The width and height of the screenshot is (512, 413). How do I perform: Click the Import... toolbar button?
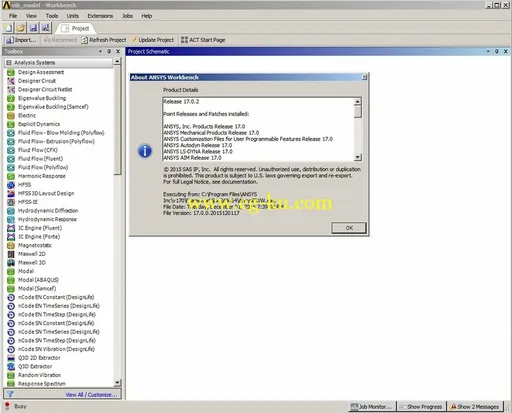click(21, 40)
